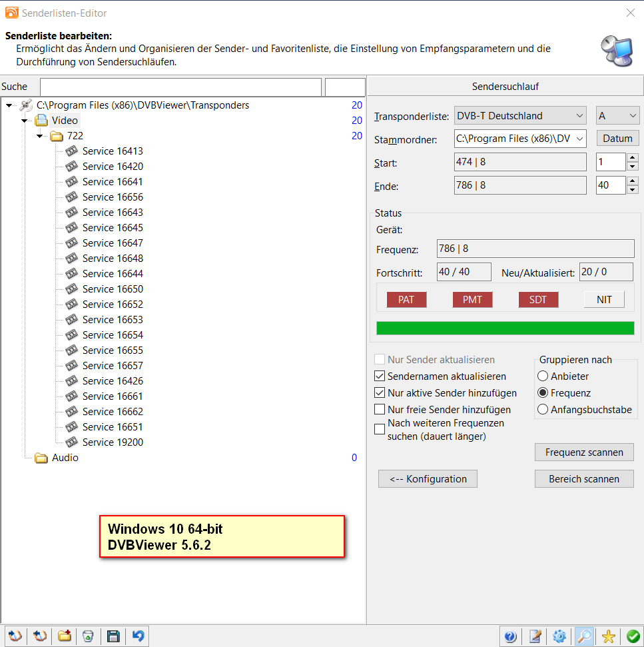Click the Fortschritt field showing 40 / 40
644x647 pixels.
(x=464, y=272)
